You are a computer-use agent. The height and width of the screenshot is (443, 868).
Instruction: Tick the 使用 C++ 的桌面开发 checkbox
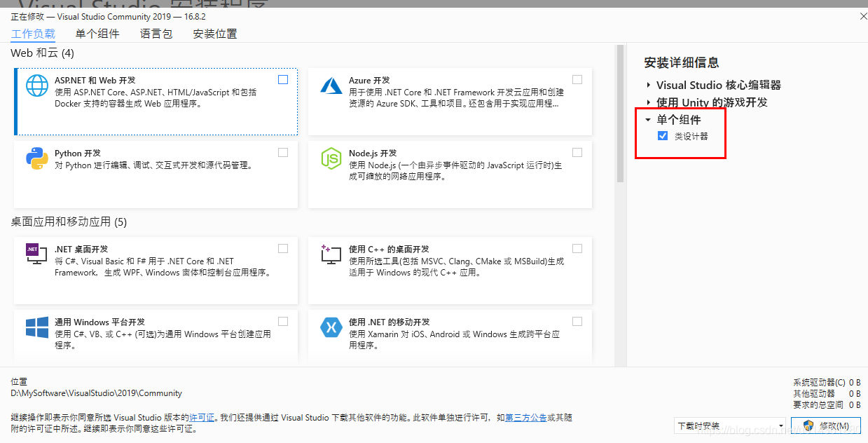click(x=577, y=248)
